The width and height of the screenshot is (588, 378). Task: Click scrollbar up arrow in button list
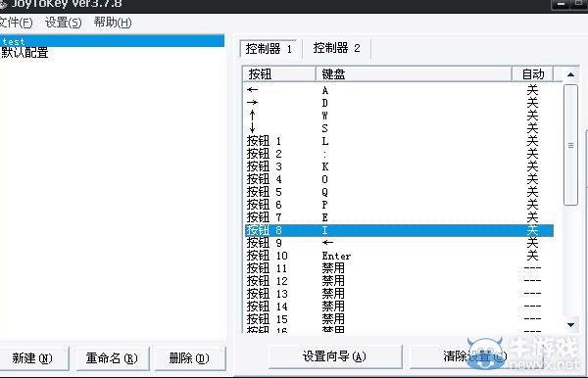570,74
